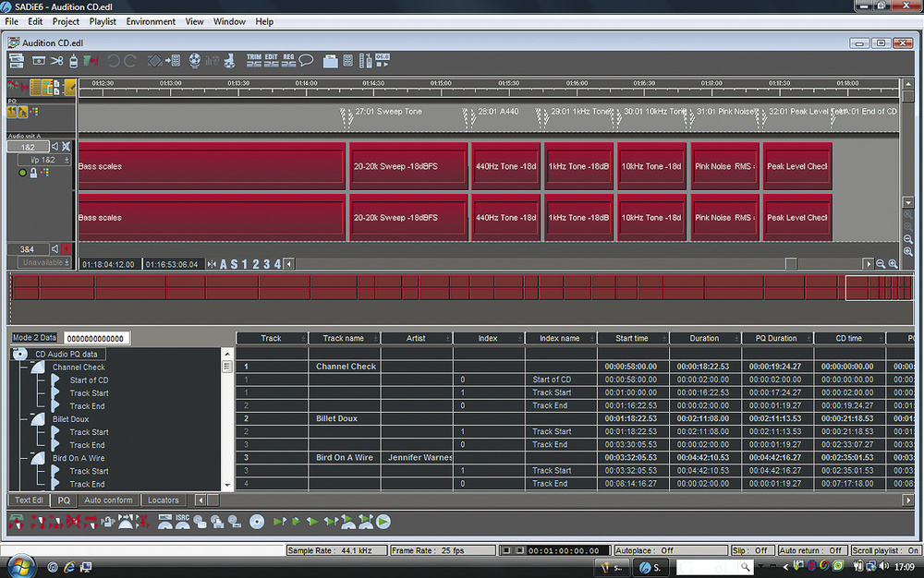Click the REG region editor toolbar icon
Screen dimensions: 924x578
click(288, 61)
